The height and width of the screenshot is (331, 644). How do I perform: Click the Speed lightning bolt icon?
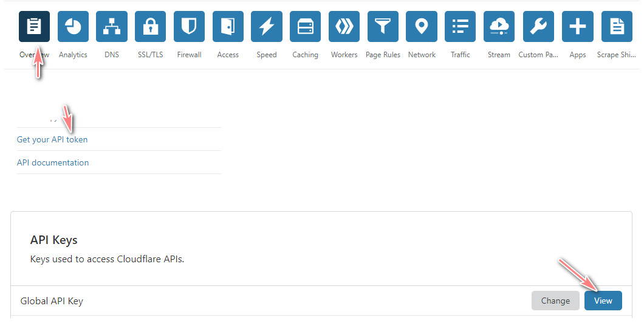tap(267, 27)
